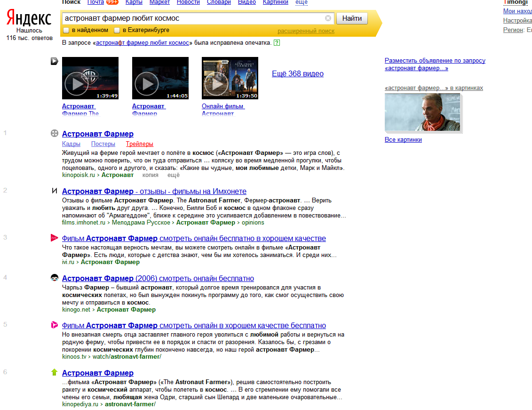The height and width of the screenshot is (410, 532).
Task: Open cached 'копия' of kinopoisk result
Action: (151, 175)
